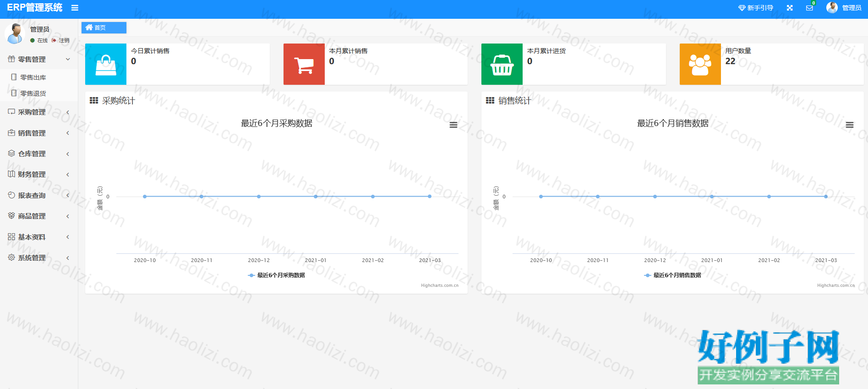
Task: Click the icon beside 商品管理
Action: (x=11, y=215)
